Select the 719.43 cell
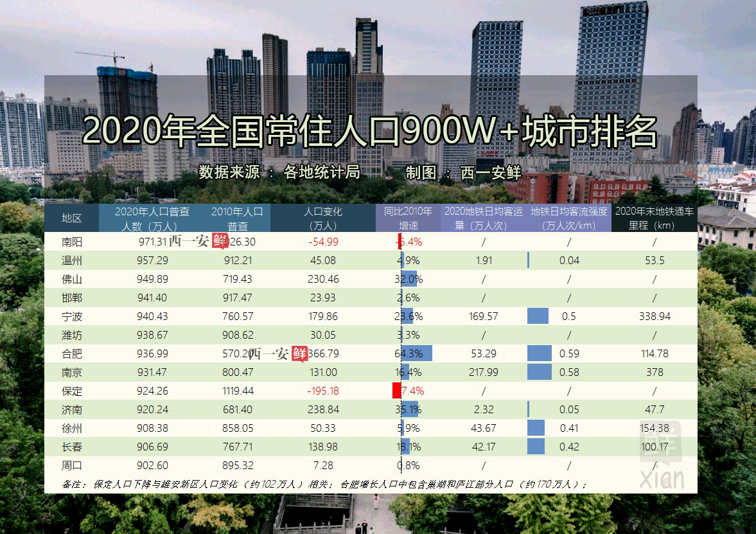 (238, 280)
